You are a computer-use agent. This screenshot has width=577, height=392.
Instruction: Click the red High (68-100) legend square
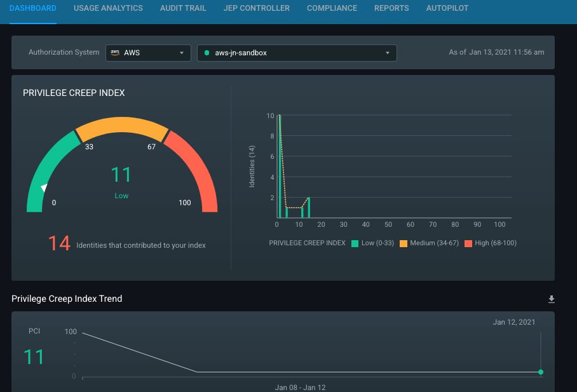[469, 243]
